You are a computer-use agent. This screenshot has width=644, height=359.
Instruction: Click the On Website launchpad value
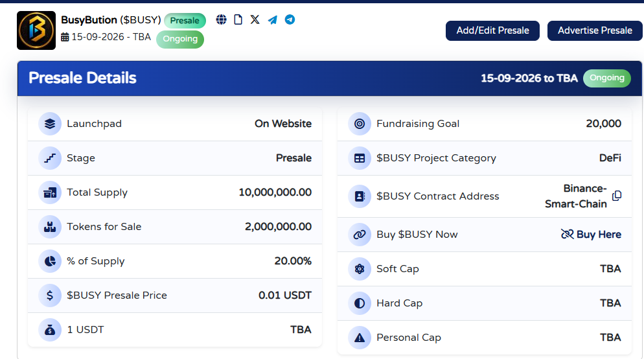pos(283,124)
